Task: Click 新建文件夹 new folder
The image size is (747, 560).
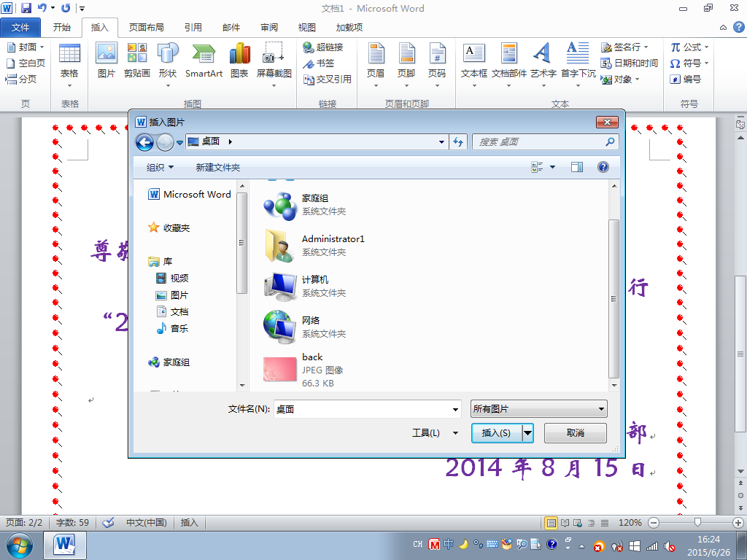Action: pos(218,167)
